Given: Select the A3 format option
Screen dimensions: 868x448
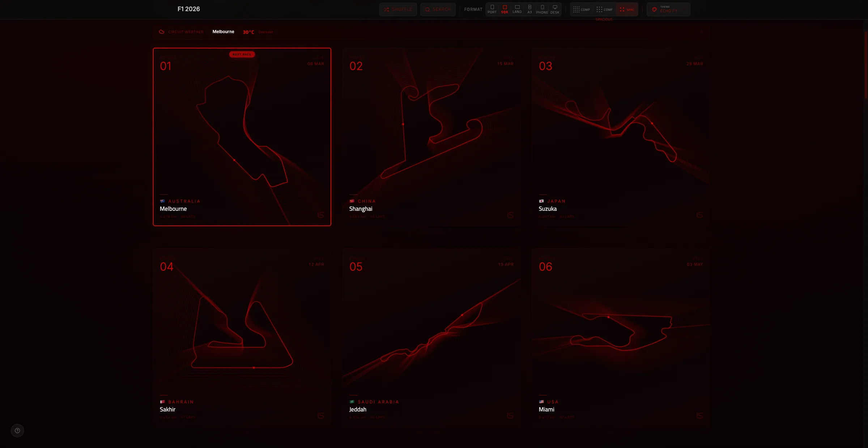Looking at the screenshot, I should tap(529, 9).
